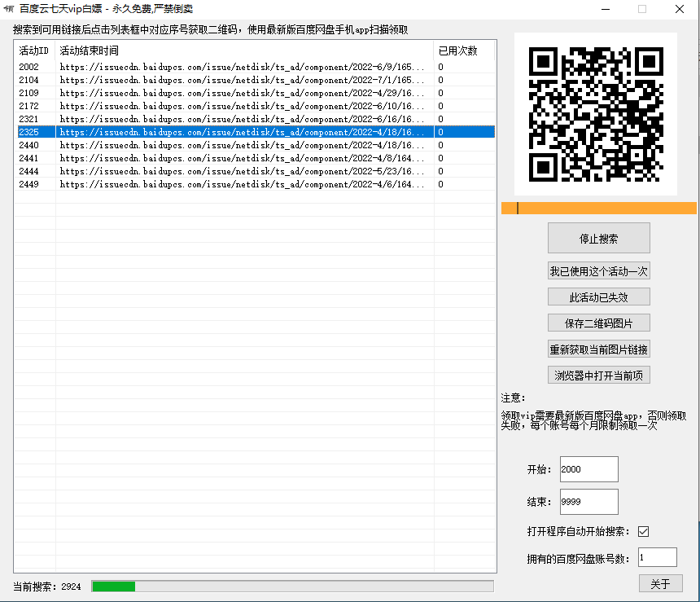This screenshot has width=700, height=602.
Task: Click the 我已使用这个活动一次 button
Action: [598, 270]
